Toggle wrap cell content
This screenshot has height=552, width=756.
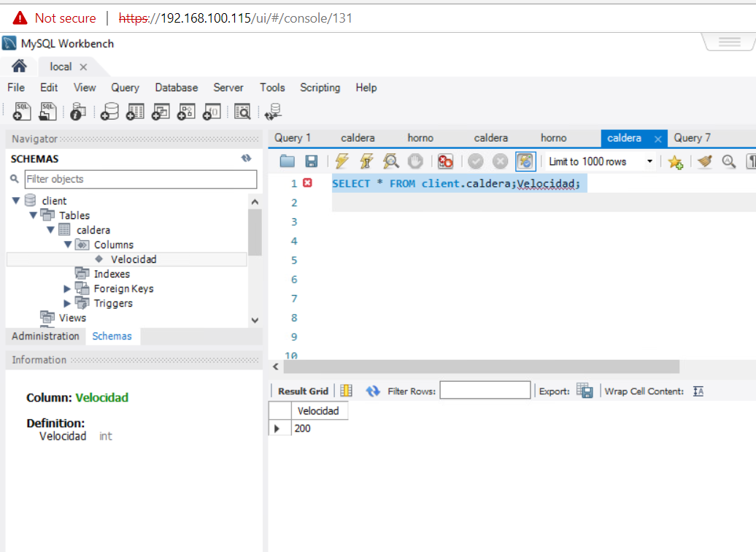click(x=698, y=391)
